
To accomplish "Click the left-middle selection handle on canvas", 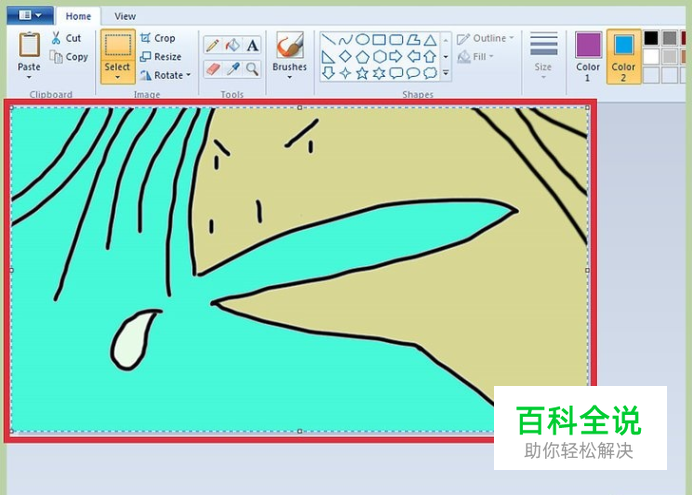I will [x=11, y=270].
